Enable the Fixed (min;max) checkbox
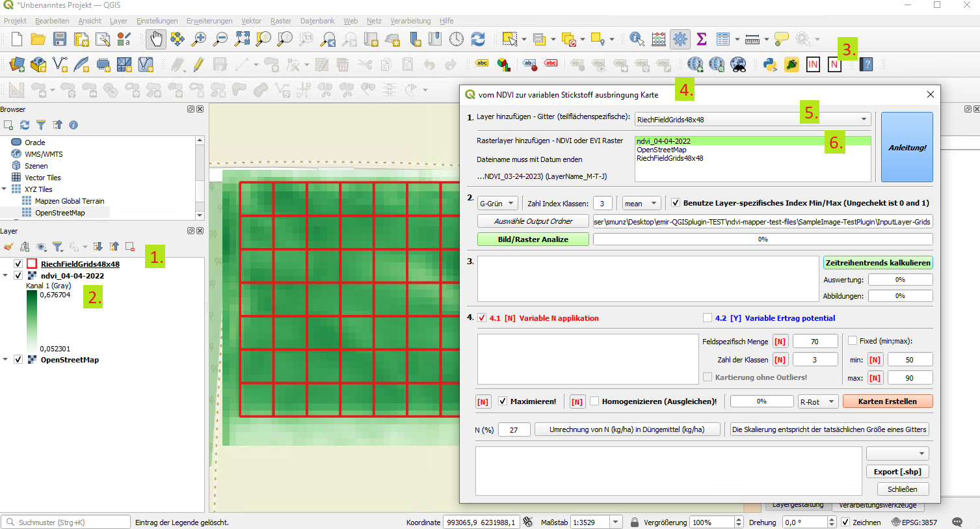Viewport: 980px width, 529px height. (x=853, y=340)
